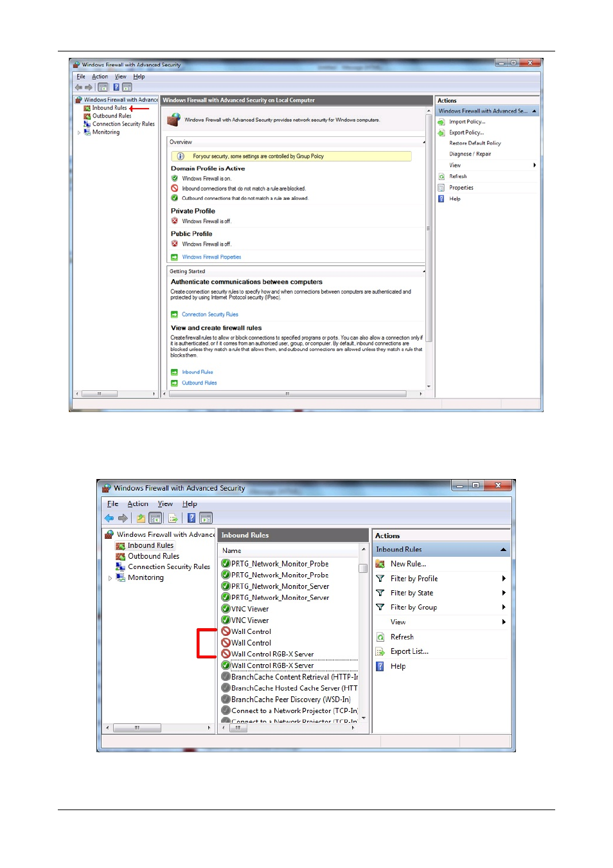The height and width of the screenshot is (868, 613).
Task: Select Outbound Rules in the lower window tree
Action: pyautogui.click(x=154, y=556)
